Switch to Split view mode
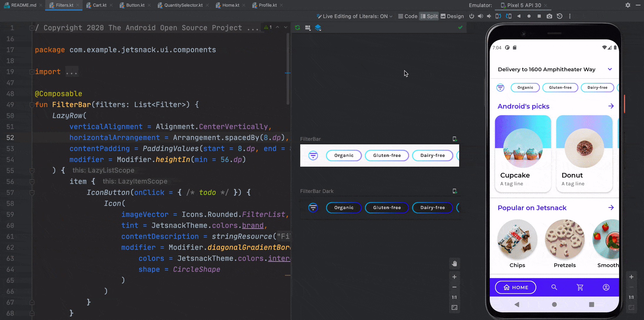This screenshot has width=644, height=320. tap(429, 16)
